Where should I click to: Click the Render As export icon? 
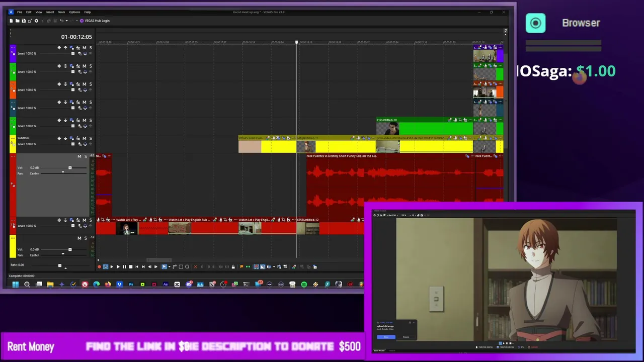tap(30, 21)
